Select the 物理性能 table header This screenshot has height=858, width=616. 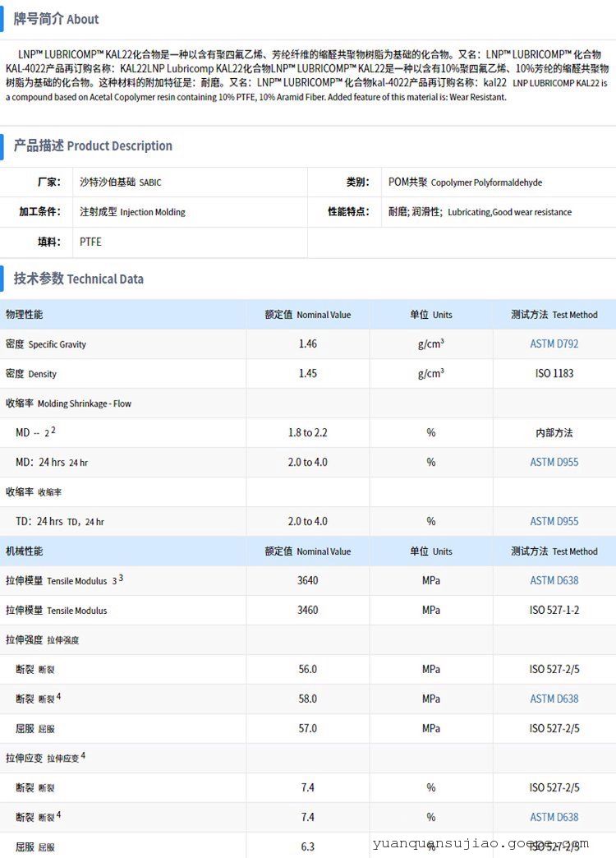click(25, 314)
